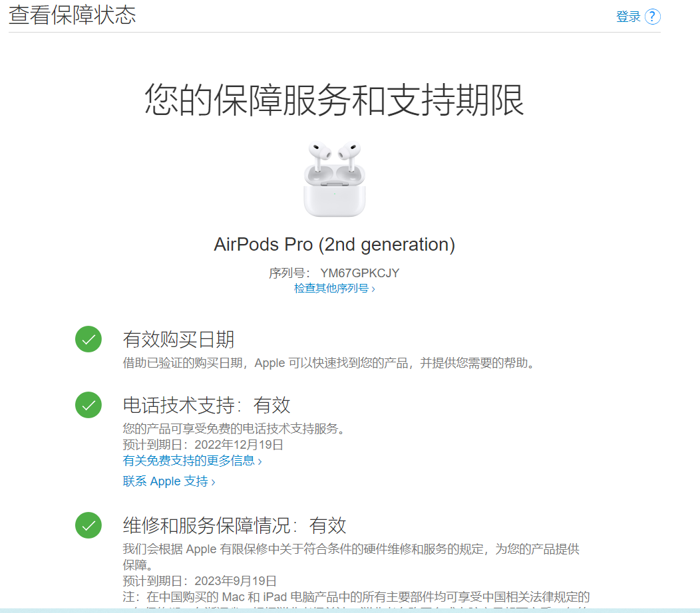Click the 查看保障状态 page title
The height and width of the screenshot is (613, 700).
tap(73, 15)
